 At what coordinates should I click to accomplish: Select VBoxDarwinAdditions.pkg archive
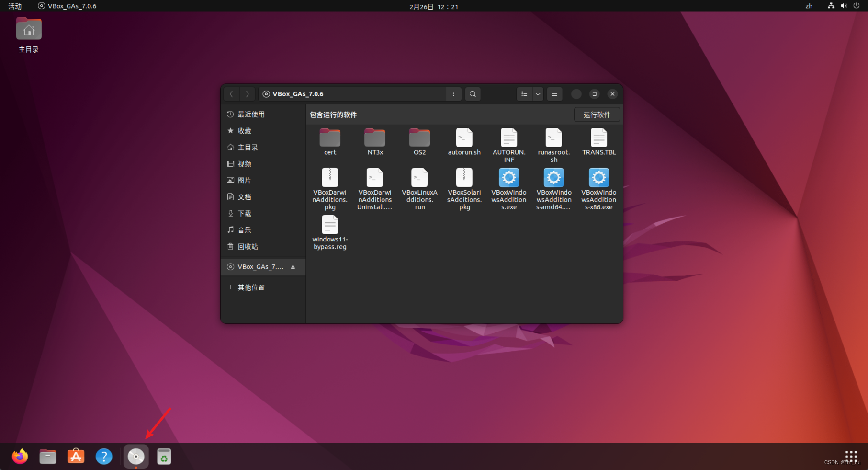click(330, 189)
